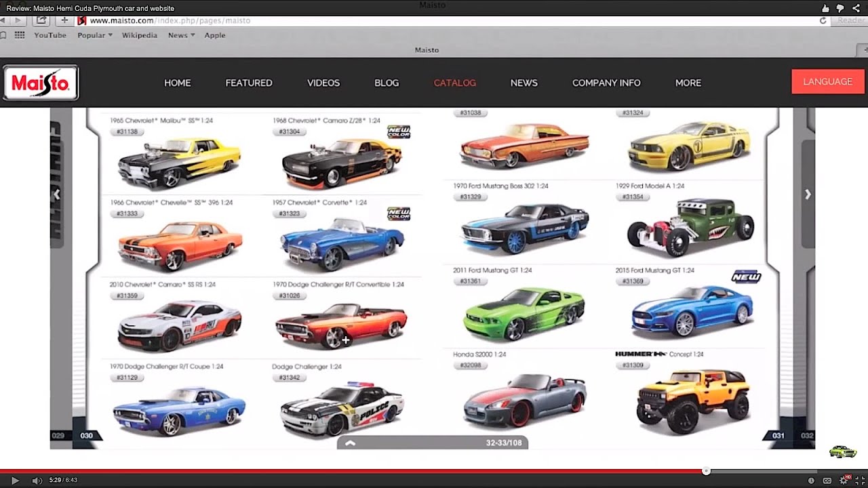Click the browser share button
Screen dimensions: 868x488
pos(41,20)
